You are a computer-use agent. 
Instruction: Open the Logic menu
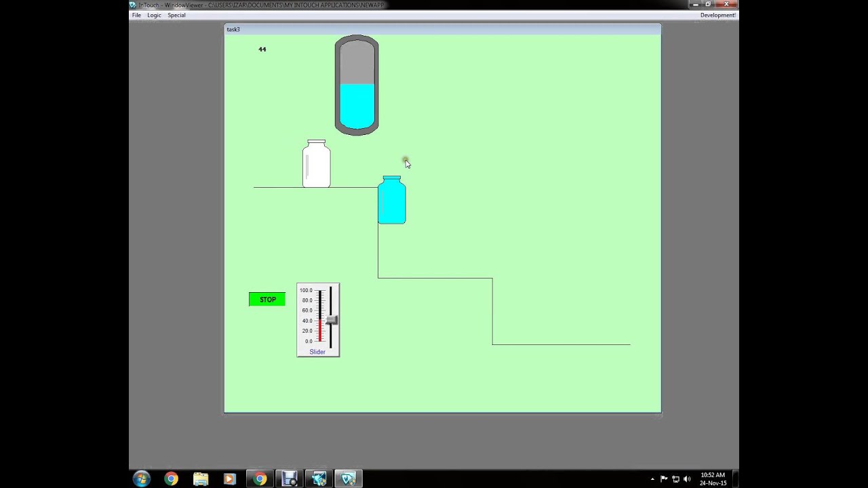point(154,15)
